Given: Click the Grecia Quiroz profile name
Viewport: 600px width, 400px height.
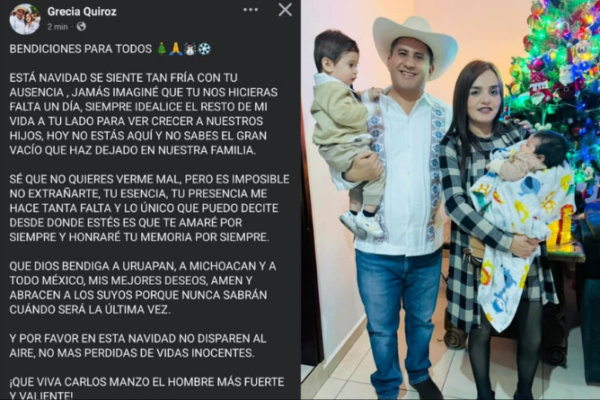Looking at the screenshot, I should coord(82,12).
